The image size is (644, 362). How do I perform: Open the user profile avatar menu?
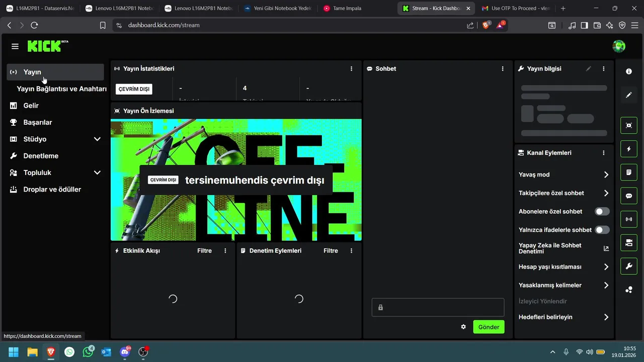[x=619, y=46]
